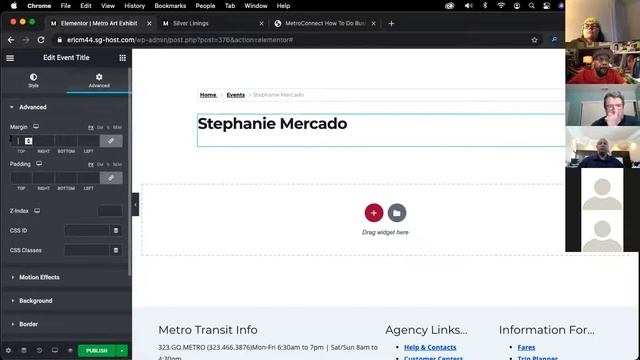Switch to the Style tab
The height and width of the screenshot is (360, 640).
click(x=33, y=80)
